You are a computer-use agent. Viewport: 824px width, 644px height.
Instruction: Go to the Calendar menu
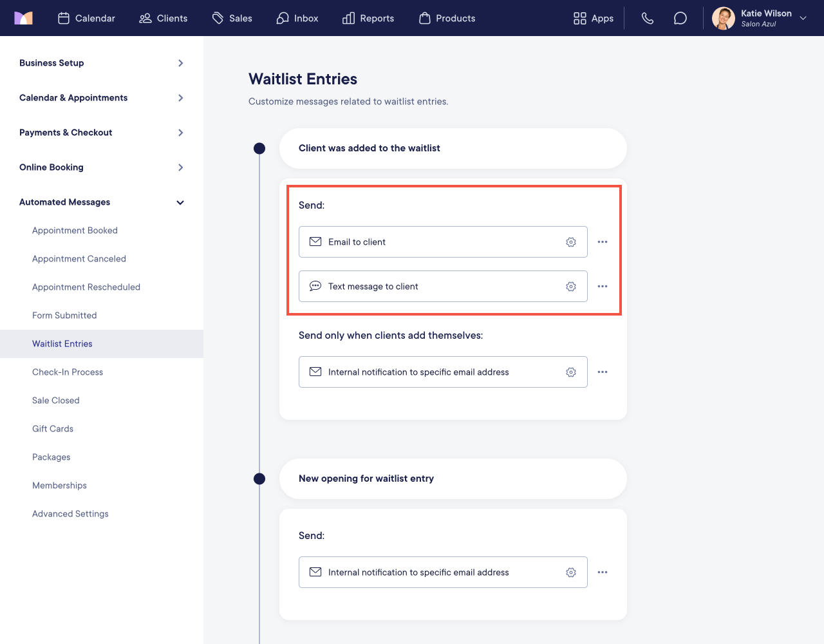tap(86, 18)
